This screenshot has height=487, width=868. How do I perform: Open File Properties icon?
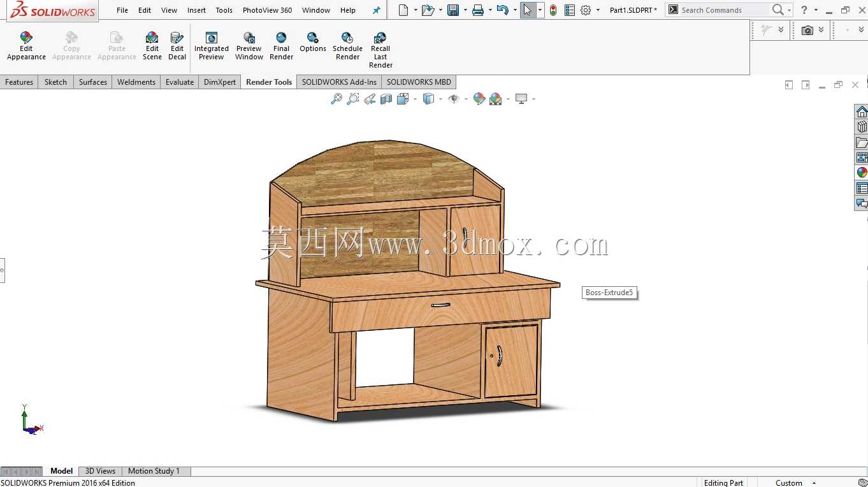click(x=570, y=10)
